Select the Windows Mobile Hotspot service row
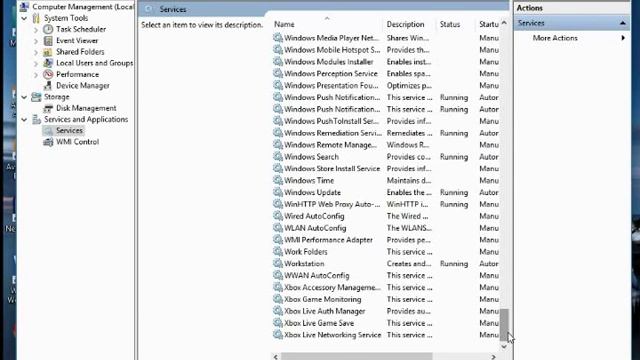This screenshot has width=640, height=360. (386, 50)
